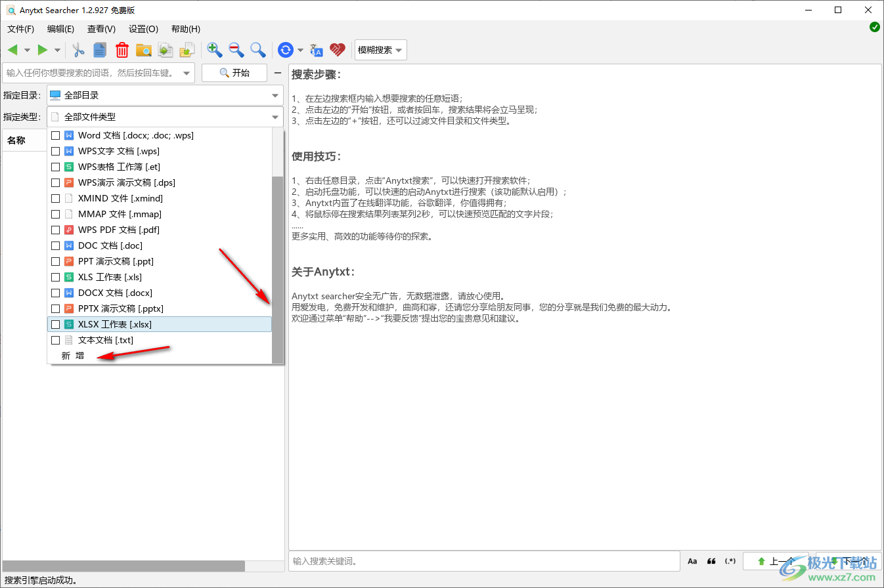Check the WPS PDF 文档 [.pdf] checkbox

click(55, 230)
